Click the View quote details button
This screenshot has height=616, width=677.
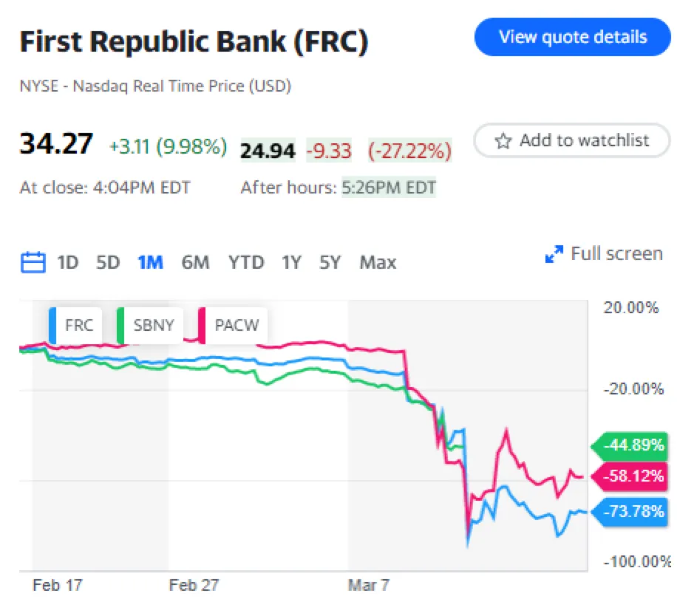(572, 37)
